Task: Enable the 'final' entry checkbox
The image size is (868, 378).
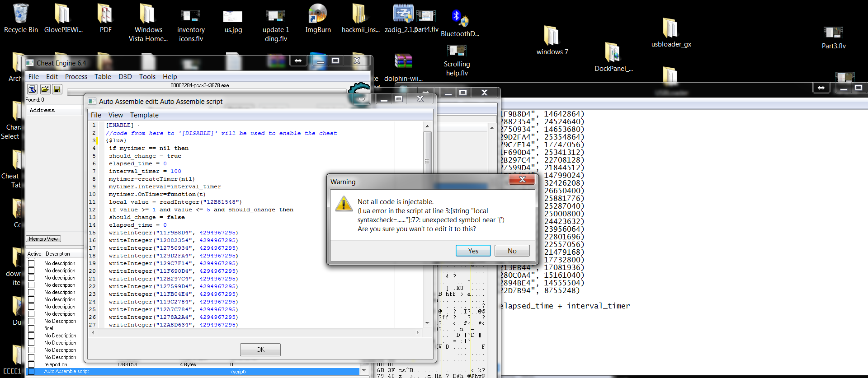Action: (31, 328)
